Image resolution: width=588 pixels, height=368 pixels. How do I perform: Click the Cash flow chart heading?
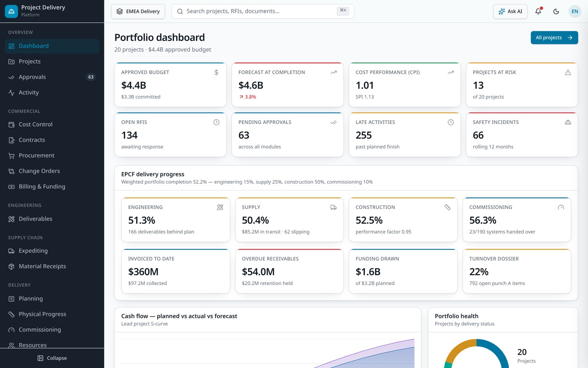coord(179,316)
